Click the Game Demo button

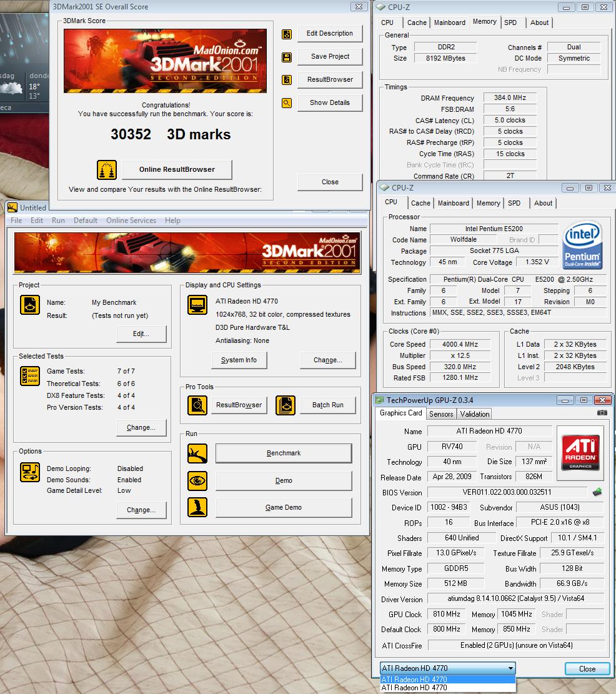click(284, 508)
